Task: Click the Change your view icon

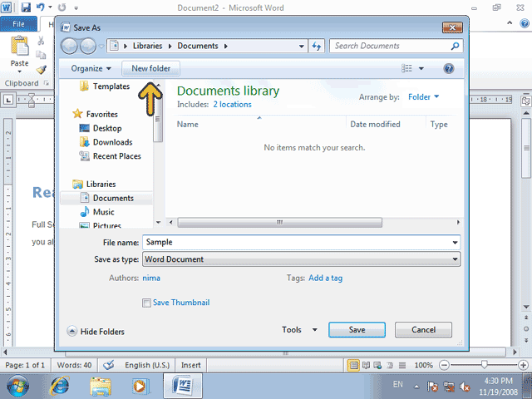Action: [406, 68]
